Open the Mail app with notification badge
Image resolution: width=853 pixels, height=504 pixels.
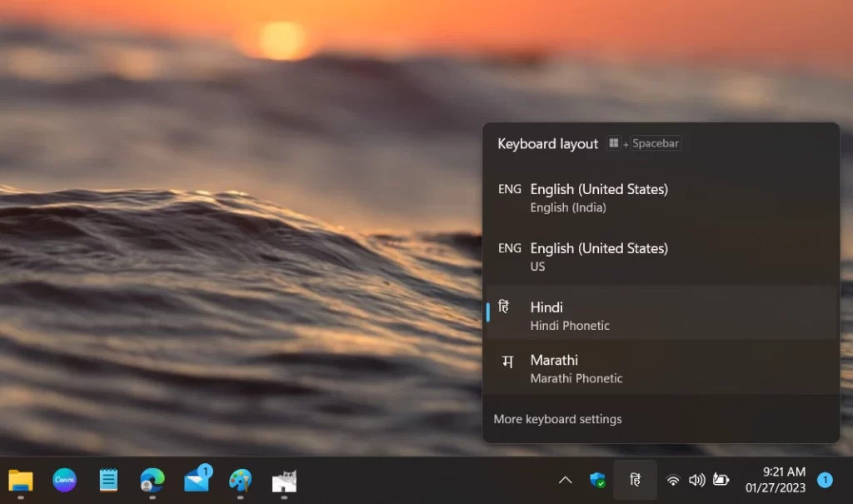tap(197, 479)
